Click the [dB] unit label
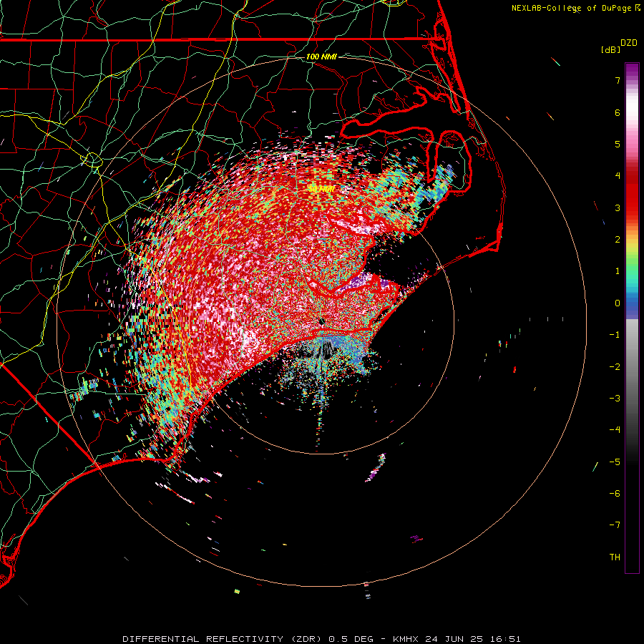 (611, 49)
